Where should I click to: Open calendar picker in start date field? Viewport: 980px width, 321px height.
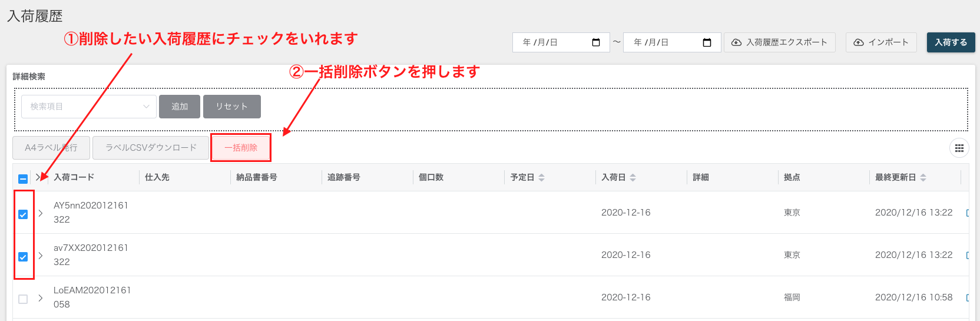pos(596,42)
